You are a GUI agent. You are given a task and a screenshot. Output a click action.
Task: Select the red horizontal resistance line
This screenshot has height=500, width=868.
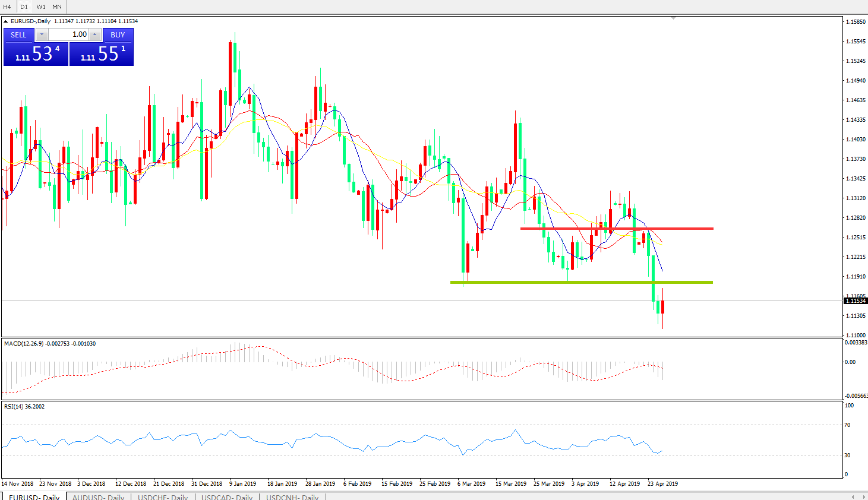click(x=616, y=228)
